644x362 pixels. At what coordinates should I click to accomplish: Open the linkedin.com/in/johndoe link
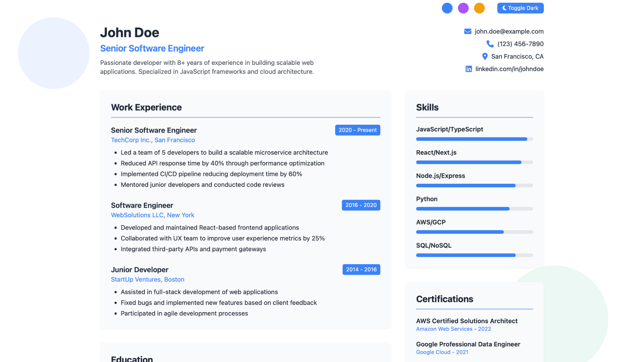(509, 69)
